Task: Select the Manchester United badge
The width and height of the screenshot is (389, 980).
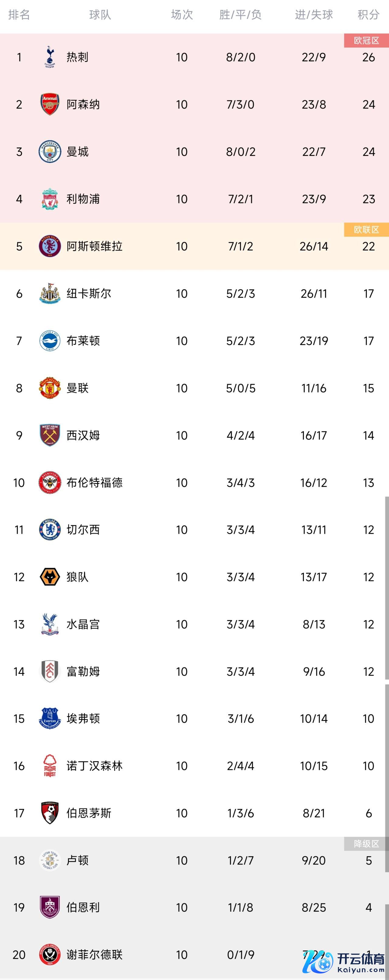Action: [50, 388]
